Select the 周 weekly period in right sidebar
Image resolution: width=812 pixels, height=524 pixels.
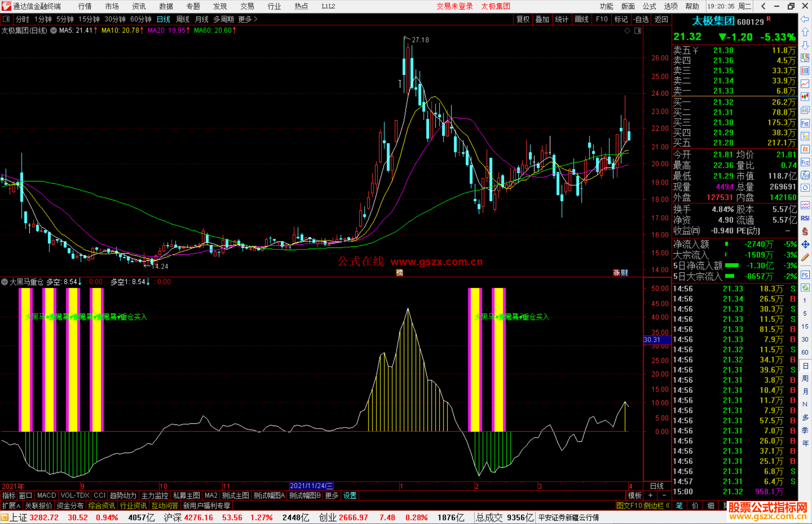pyautogui.click(x=805, y=378)
